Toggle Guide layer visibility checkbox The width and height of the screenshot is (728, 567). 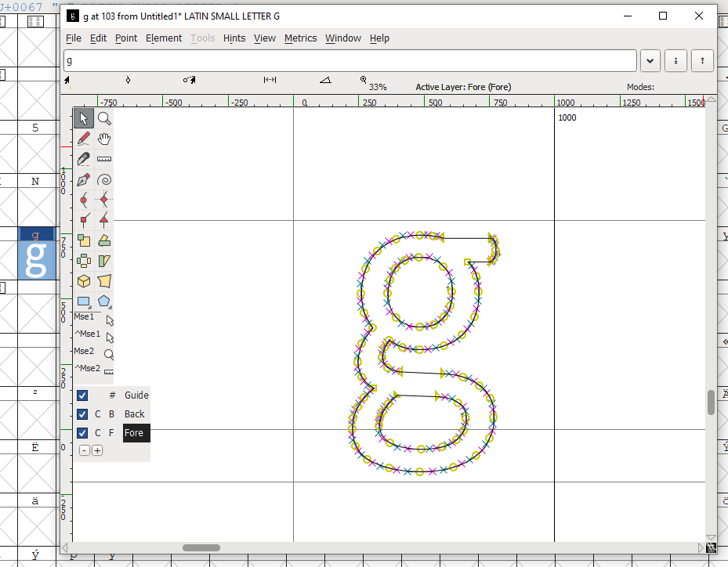[82, 395]
